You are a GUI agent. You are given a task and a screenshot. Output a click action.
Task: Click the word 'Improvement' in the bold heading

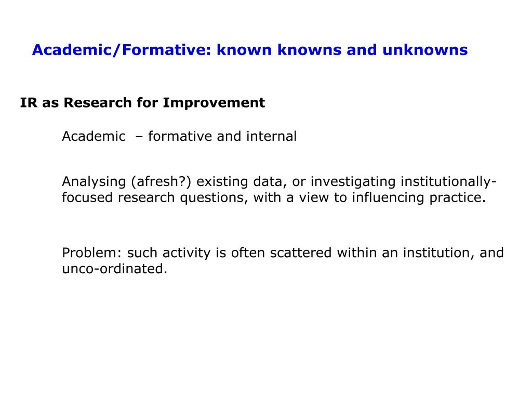coord(214,103)
